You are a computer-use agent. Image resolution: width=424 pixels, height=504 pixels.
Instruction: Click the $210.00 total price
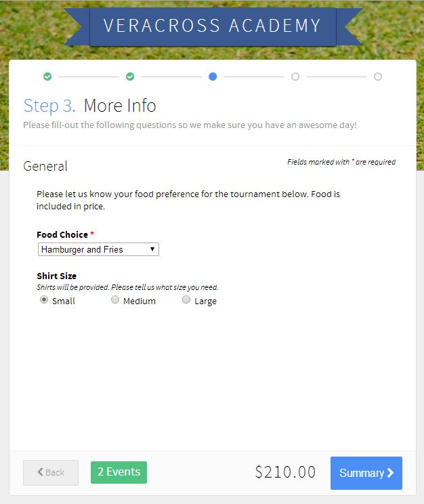click(285, 472)
